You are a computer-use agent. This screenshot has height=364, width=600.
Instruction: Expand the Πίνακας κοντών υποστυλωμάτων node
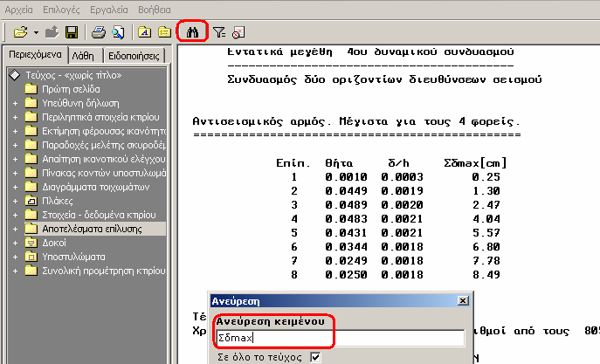tap(16, 173)
